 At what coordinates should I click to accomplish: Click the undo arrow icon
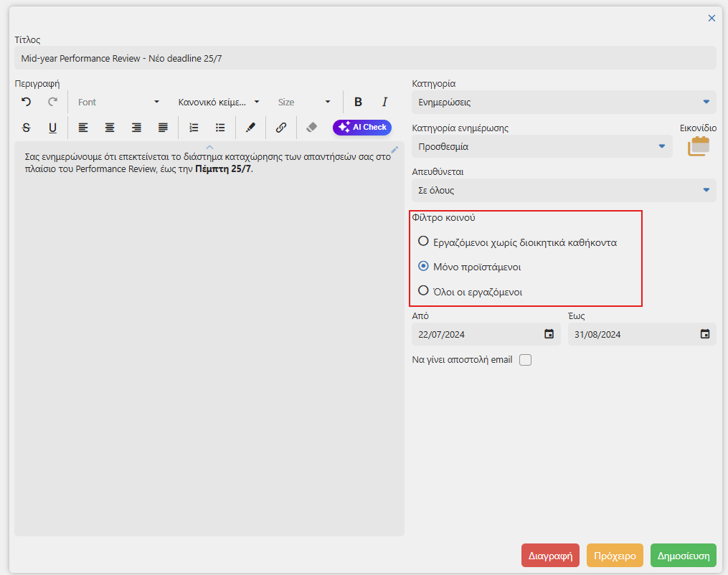click(x=27, y=102)
